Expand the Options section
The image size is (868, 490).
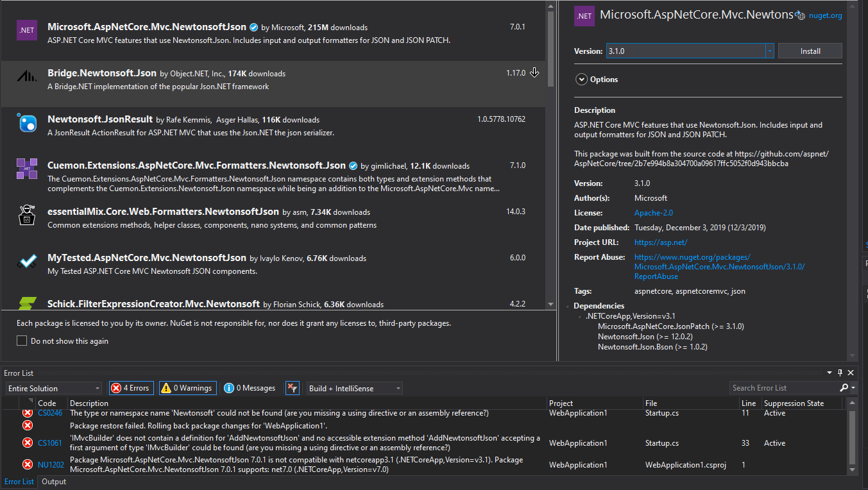pyautogui.click(x=581, y=79)
